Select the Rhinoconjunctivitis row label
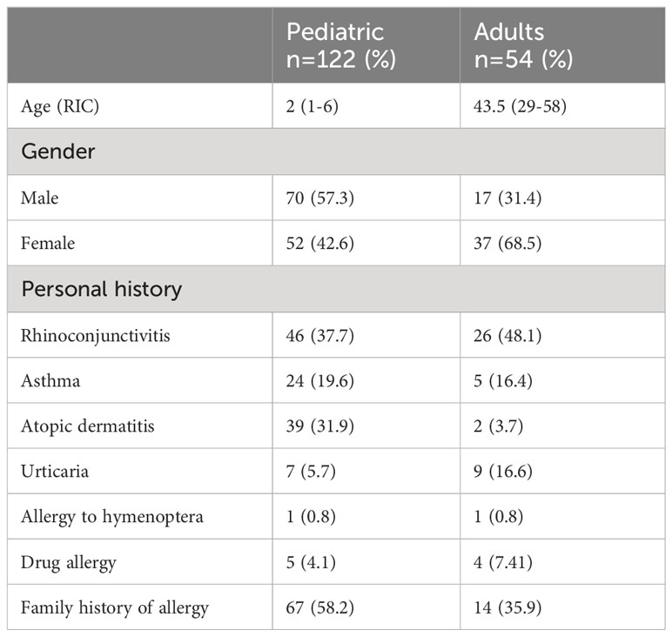672x637 pixels. pos(96,335)
